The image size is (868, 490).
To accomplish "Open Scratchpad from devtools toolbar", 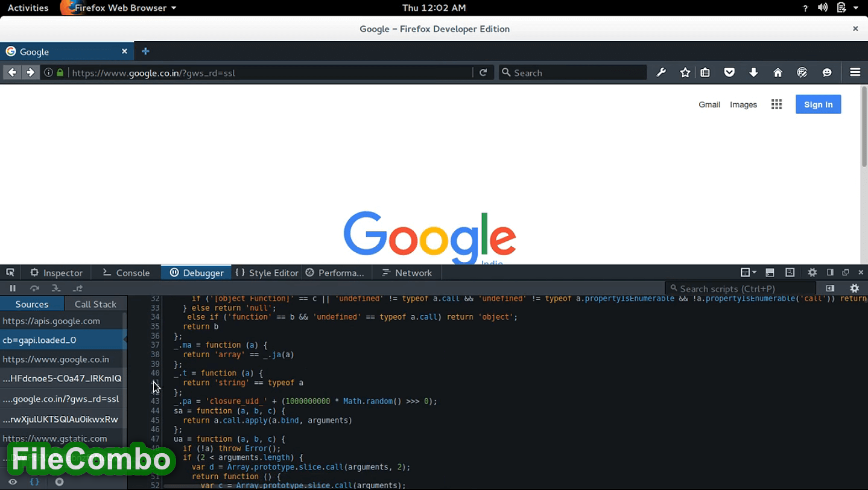I will click(790, 273).
